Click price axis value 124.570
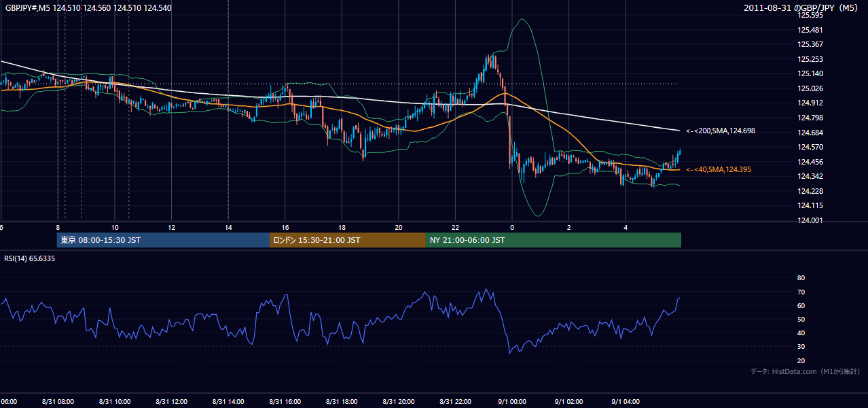Screen dimensions: 868x408 (811, 147)
